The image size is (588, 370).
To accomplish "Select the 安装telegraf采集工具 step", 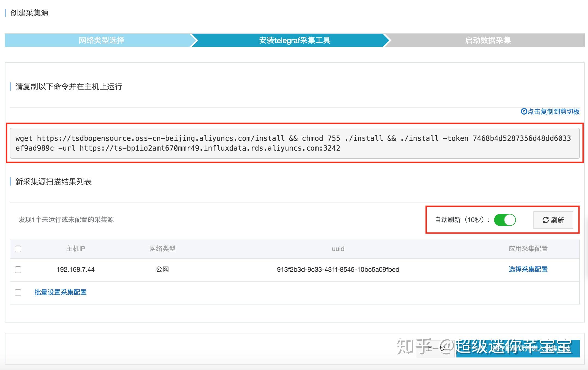I will pyautogui.click(x=294, y=40).
